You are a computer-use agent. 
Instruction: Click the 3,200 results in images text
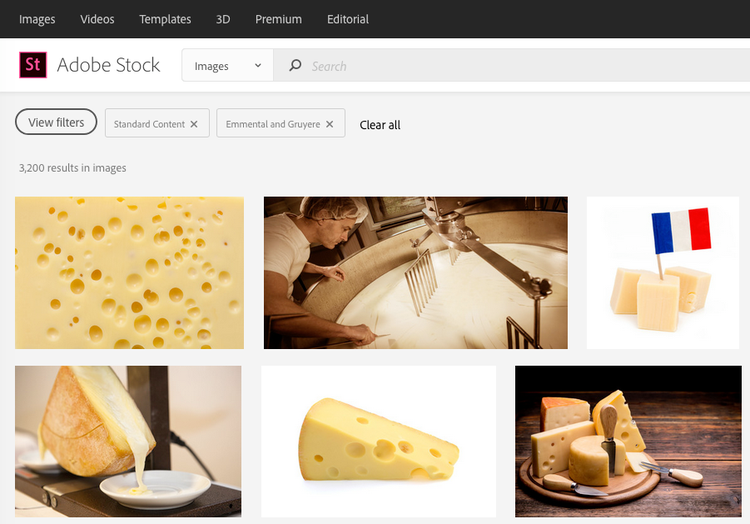(73, 168)
